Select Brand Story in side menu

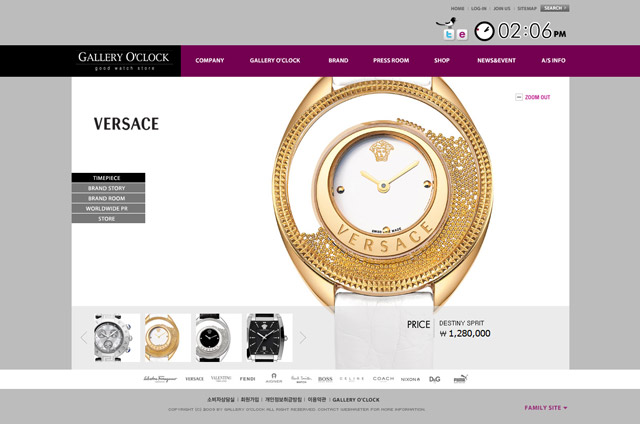tap(108, 188)
